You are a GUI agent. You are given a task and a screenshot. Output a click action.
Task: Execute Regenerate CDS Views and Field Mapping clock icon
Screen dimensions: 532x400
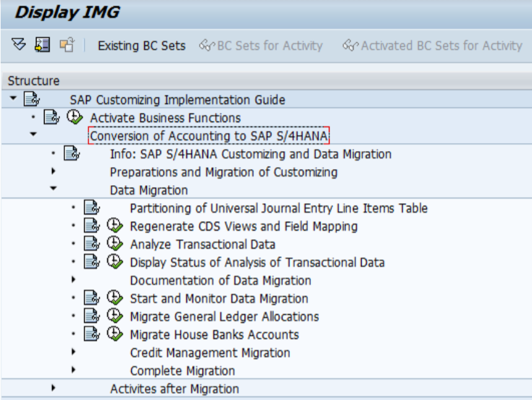click(115, 227)
